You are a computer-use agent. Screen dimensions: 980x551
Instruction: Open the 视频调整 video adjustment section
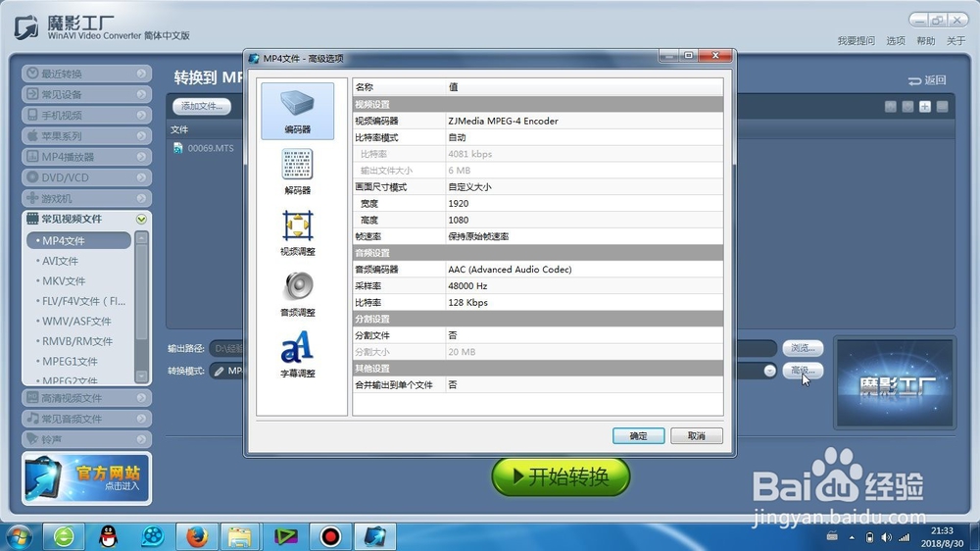click(x=298, y=232)
